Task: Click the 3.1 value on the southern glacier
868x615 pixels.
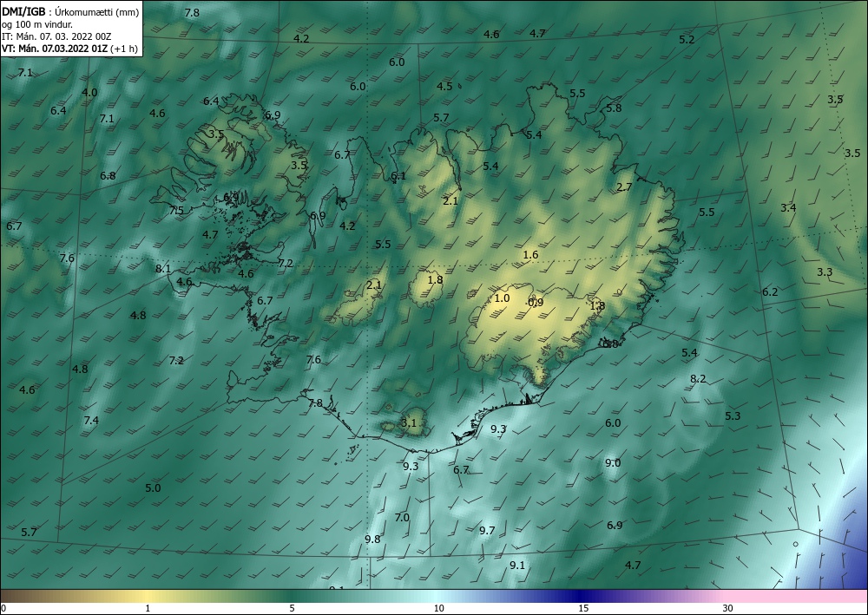Action: pos(409,423)
